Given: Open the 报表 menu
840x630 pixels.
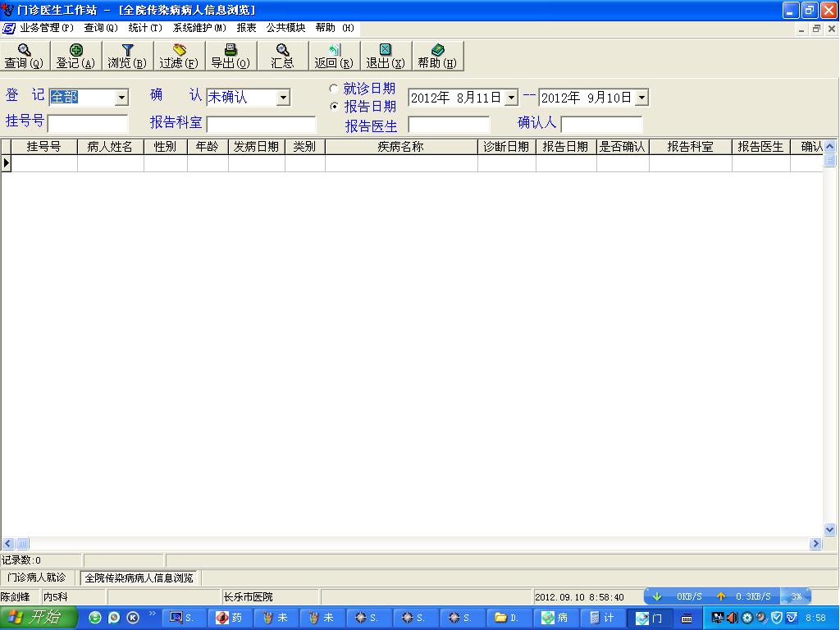Looking at the screenshot, I should tap(246, 28).
